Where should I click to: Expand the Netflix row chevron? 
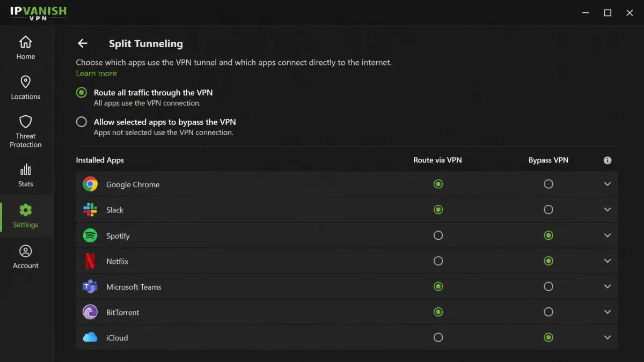click(608, 261)
